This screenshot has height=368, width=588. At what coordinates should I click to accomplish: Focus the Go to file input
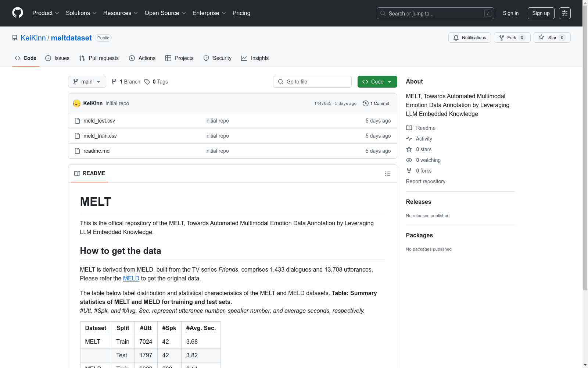coord(312,82)
